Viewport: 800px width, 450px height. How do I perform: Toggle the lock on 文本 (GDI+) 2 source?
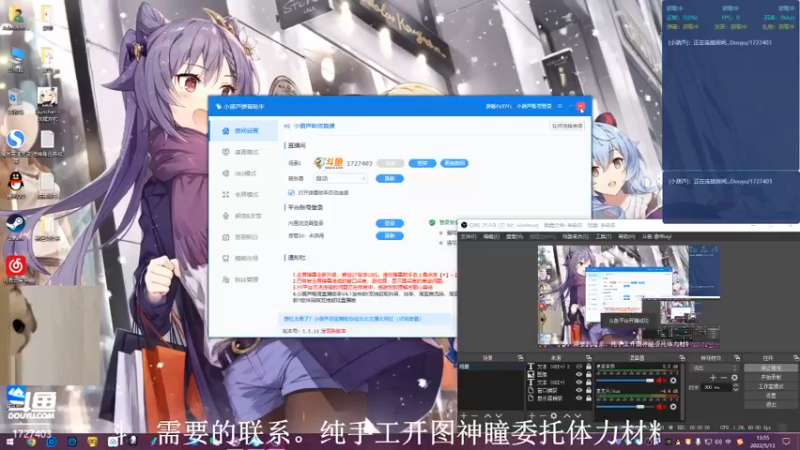click(589, 366)
